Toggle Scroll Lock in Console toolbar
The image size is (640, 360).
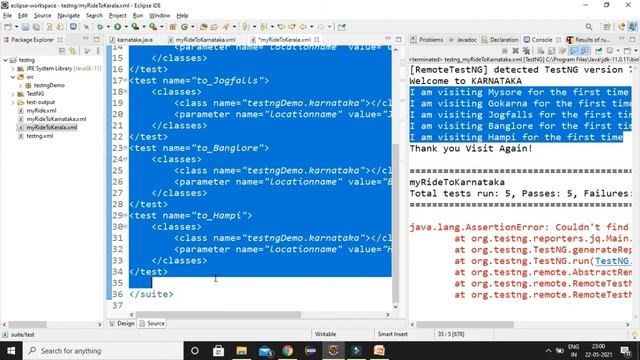pos(551,51)
